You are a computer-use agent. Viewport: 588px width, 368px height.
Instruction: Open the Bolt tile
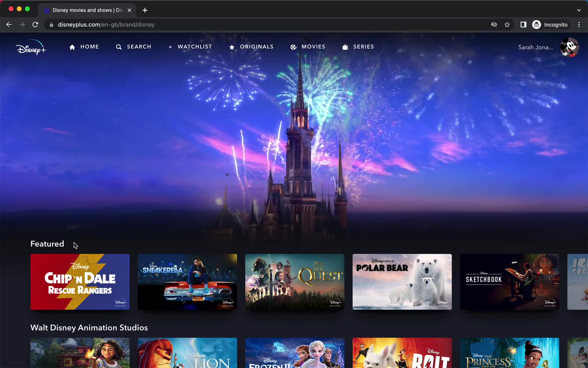(x=402, y=353)
